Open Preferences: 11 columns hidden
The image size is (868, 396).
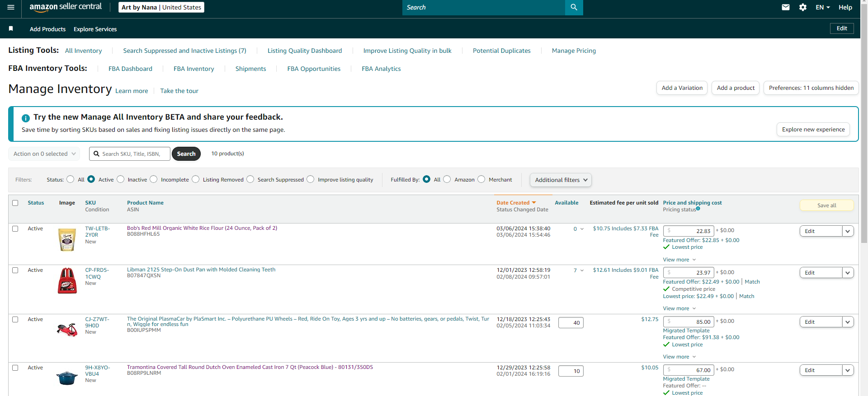[811, 88]
